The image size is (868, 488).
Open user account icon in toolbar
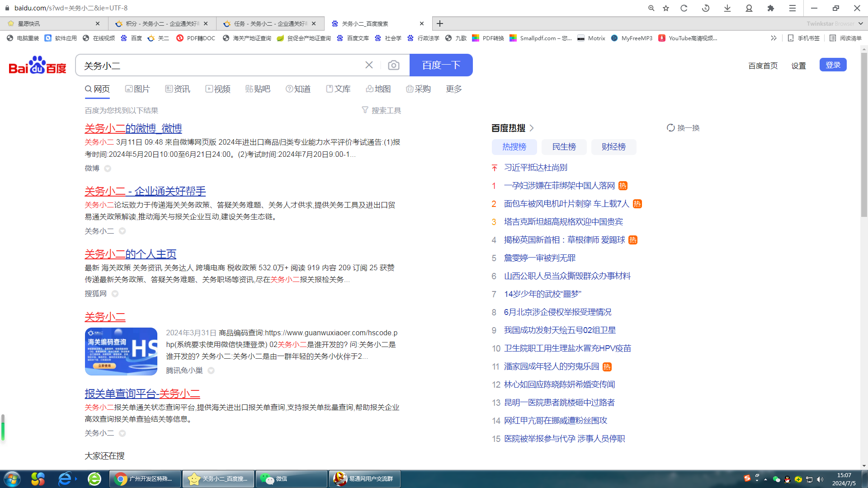coord(749,8)
